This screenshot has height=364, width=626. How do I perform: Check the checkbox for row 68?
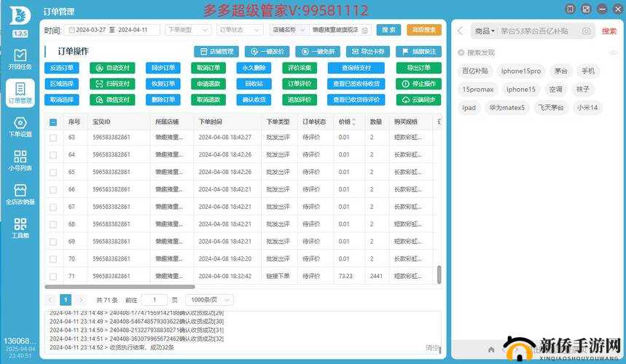click(53, 224)
